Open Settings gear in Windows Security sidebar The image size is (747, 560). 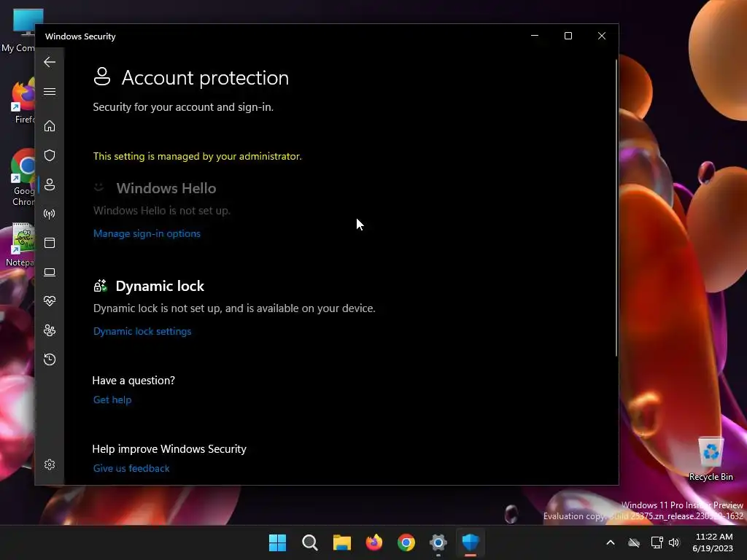pyautogui.click(x=50, y=464)
